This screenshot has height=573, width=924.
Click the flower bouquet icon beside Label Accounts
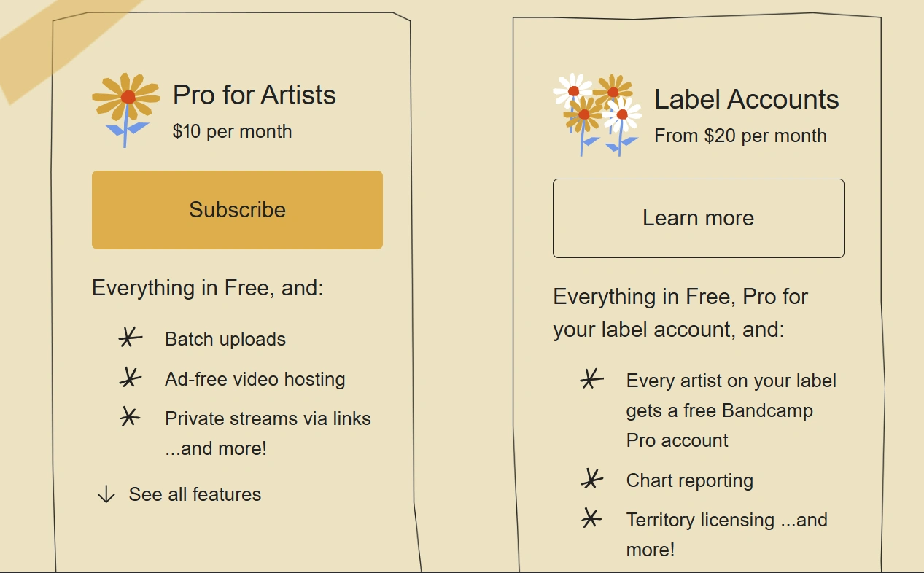coord(597,114)
